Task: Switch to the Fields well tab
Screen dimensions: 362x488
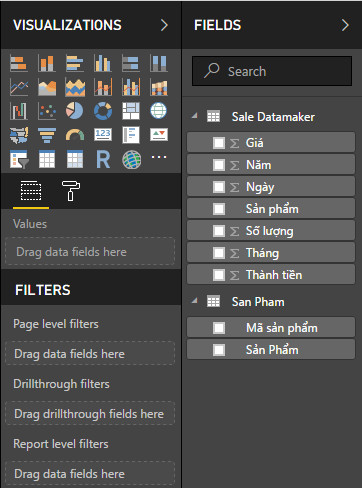Action: [x=31, y=191]
